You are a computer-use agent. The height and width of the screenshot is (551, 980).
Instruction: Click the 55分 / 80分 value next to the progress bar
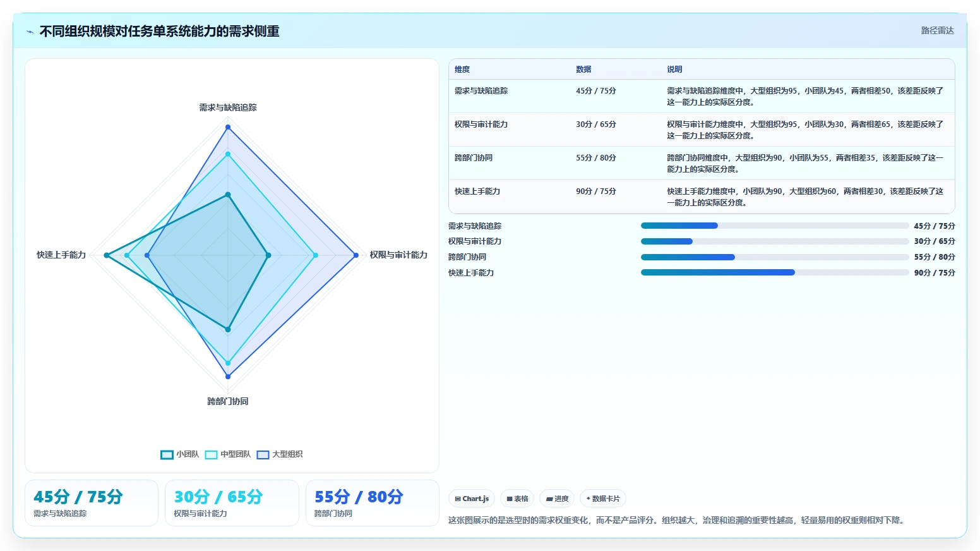coord(935,257)
